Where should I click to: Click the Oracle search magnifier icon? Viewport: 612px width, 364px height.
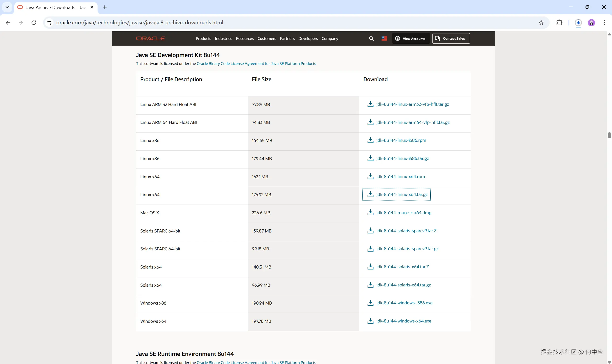371,38
